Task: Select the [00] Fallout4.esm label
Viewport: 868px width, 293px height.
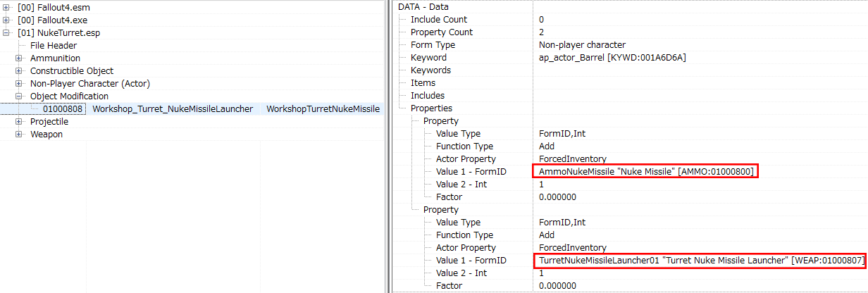Action: click(54, 7)
